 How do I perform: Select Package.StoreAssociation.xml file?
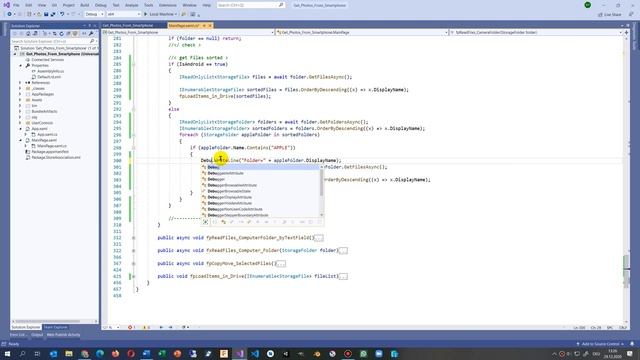coord(56,157)
